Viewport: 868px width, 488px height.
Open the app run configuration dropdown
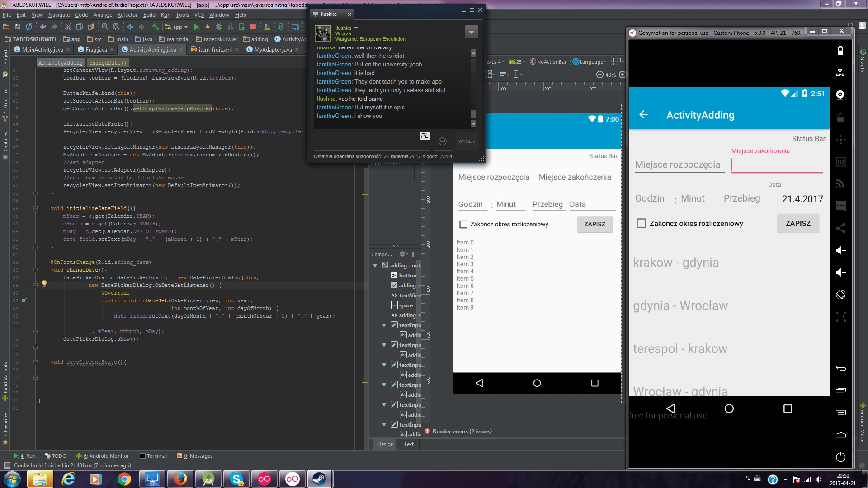(x=177, y=27)
